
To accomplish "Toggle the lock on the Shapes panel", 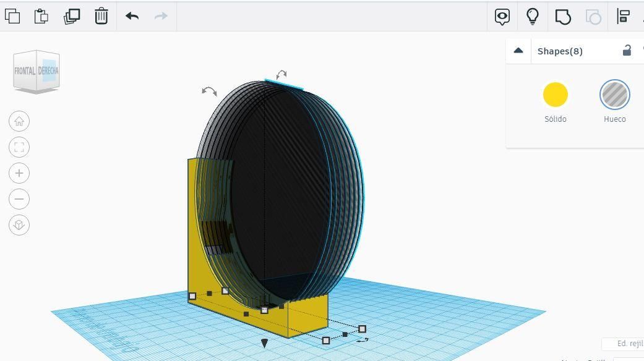I will pos(627,51).
